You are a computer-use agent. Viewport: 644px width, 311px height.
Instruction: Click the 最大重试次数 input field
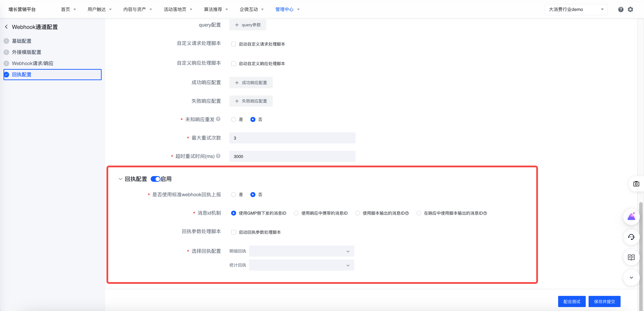pyautogui.click(x=292, y=138)
